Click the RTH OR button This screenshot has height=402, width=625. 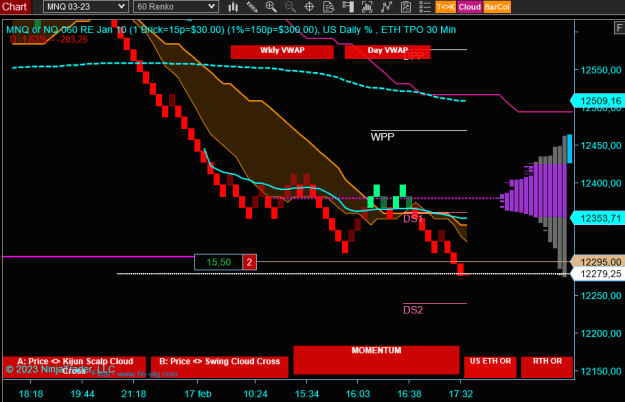[547, 367]
